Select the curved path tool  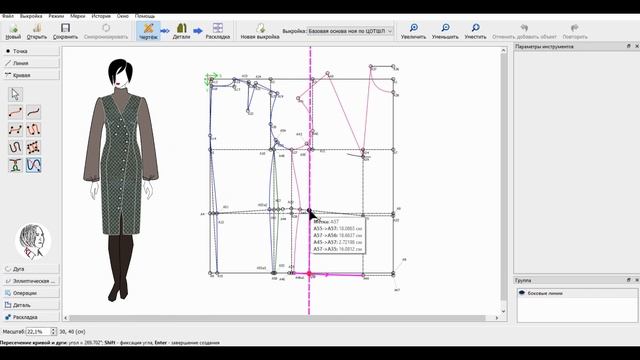coord(33,130)
